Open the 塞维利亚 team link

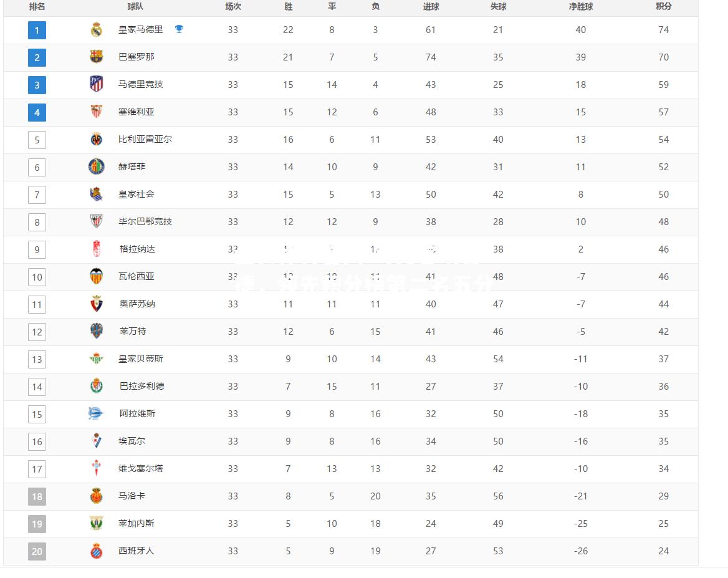[136, 112]
